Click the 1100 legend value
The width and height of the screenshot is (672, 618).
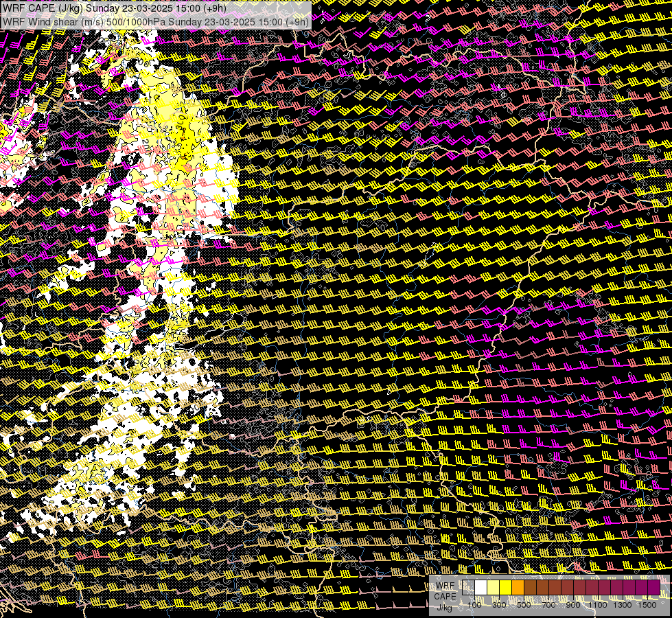coord(597,605)
